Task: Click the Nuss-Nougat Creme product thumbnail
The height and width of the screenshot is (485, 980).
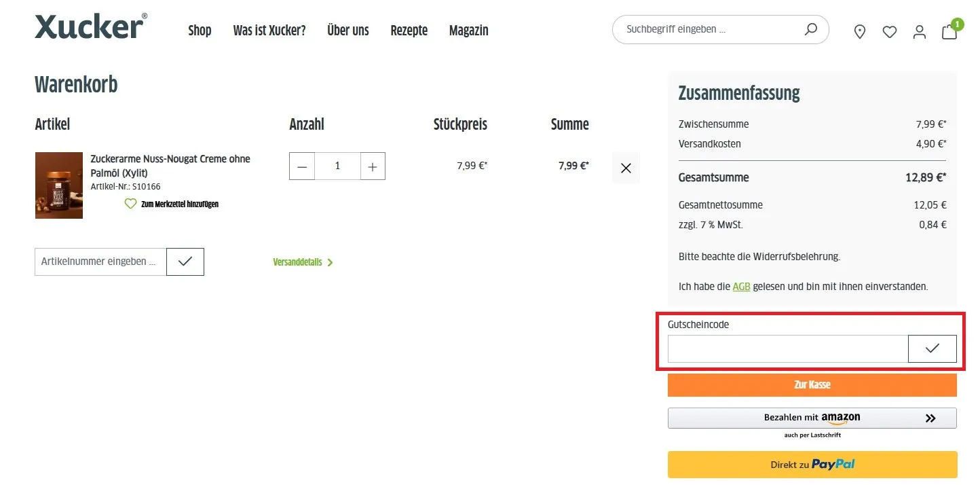Action: click(x=59, y=185)
